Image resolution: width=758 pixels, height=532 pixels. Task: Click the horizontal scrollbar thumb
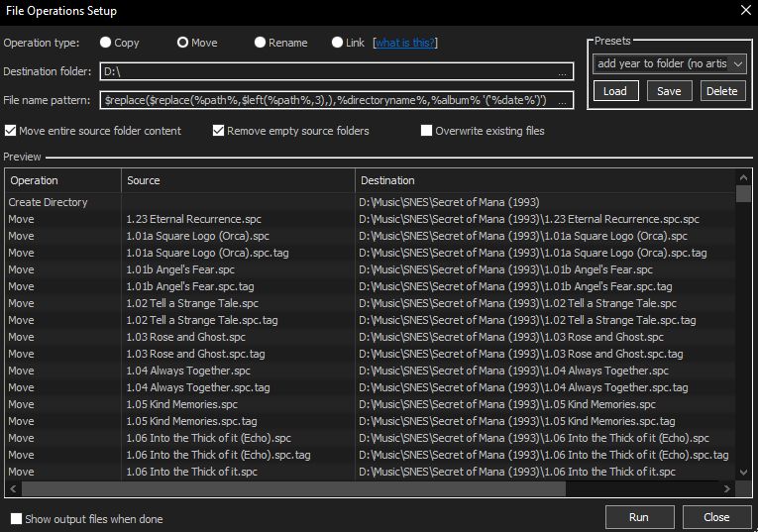click(293, 489)
